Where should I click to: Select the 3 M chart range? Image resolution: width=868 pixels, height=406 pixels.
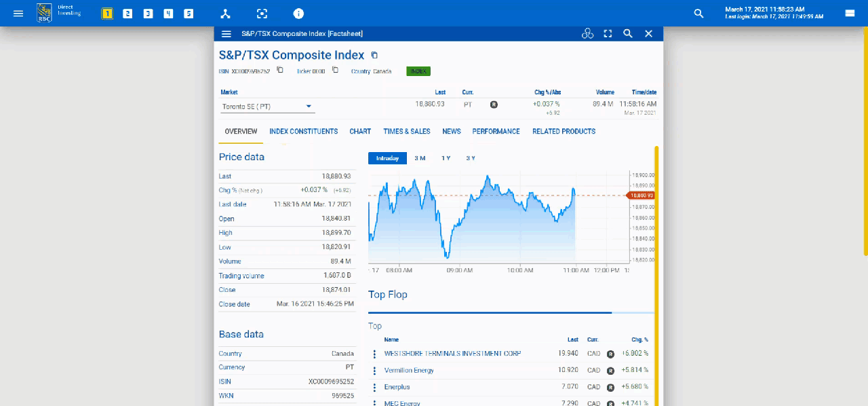(420, 158)
